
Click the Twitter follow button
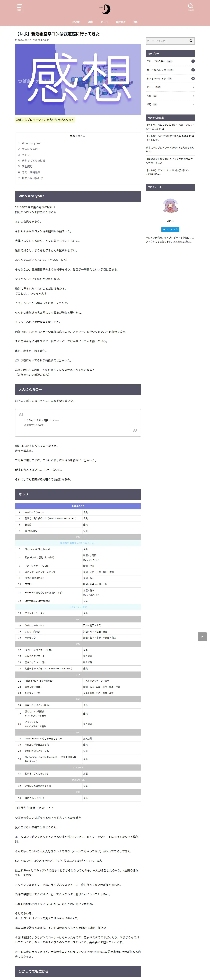point(170,229)
